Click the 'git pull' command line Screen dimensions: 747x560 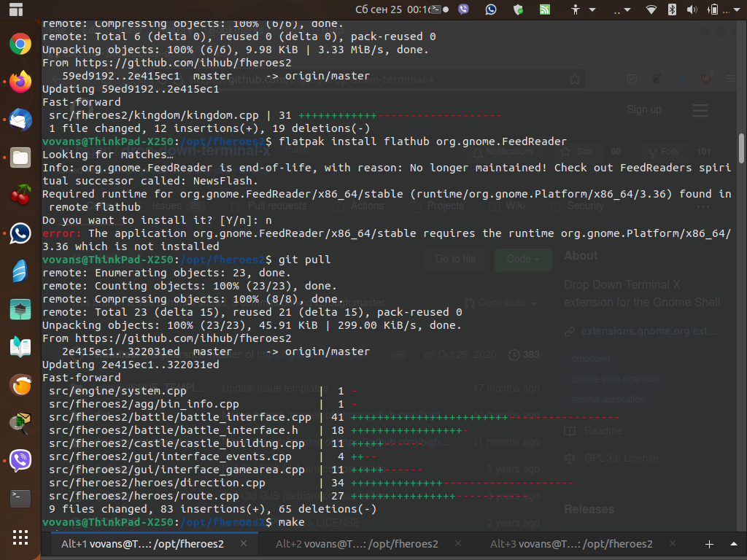pyautogui.click(x=304, y=260)
